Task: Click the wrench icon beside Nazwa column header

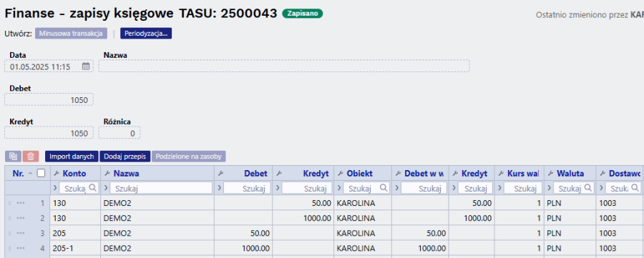Action: tap(107, 174)
